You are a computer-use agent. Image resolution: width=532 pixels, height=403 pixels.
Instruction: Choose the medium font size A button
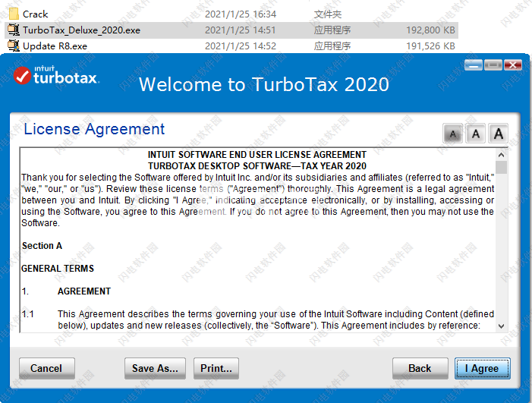tap(476, 134)
